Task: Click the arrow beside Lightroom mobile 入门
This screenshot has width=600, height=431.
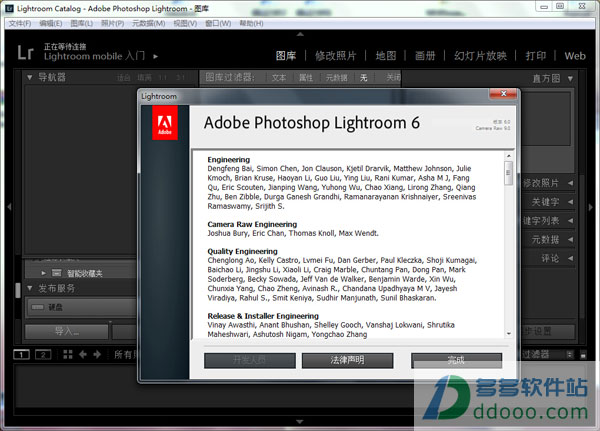Action: pyautogui.click(x=155, y=56)
